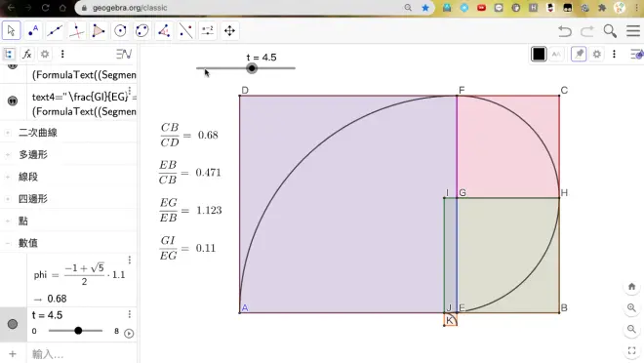Open the main hamburger menu

[633, 31]
